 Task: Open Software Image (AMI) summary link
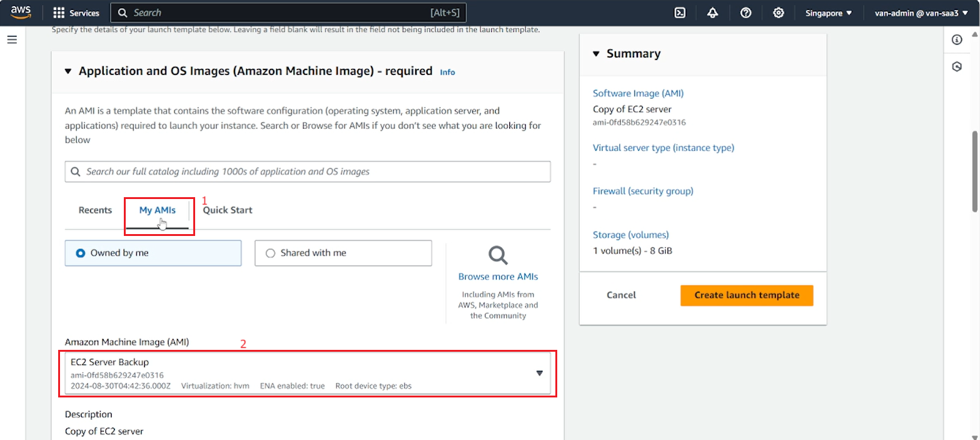[638, 93]
